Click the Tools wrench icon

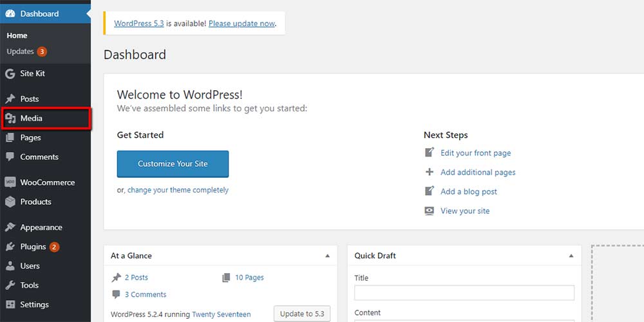10,285
